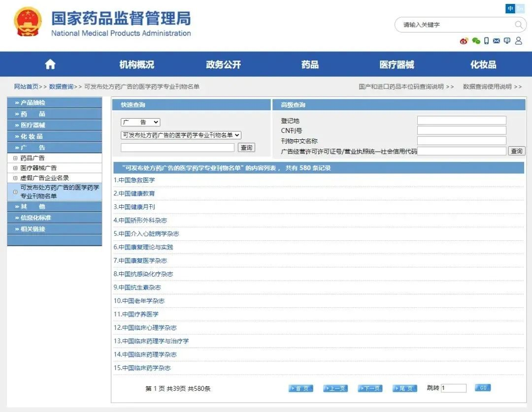Open record 11.中国疗养医学
Image resolution: width=532 pixels, height=412 pixels.
coord(136,315)
